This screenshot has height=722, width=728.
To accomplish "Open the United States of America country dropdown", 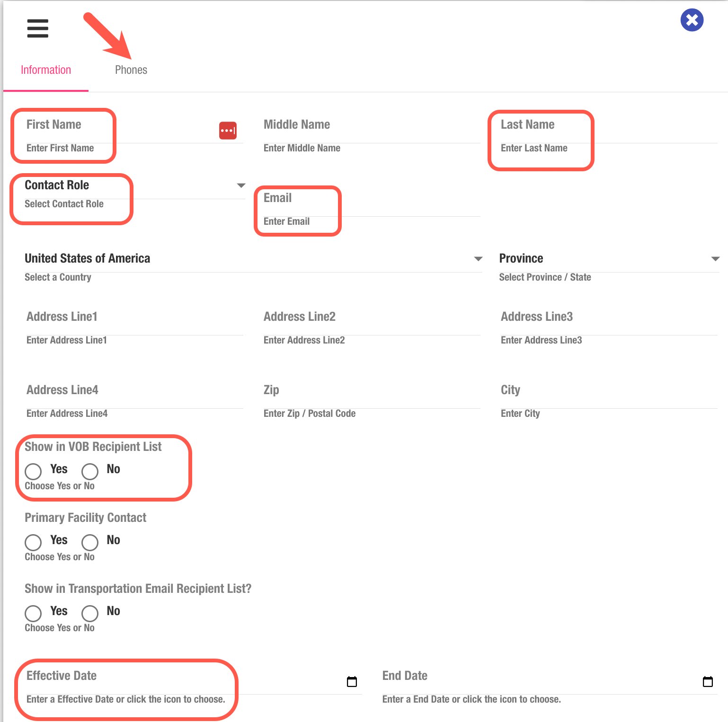I will click(478, 259).
